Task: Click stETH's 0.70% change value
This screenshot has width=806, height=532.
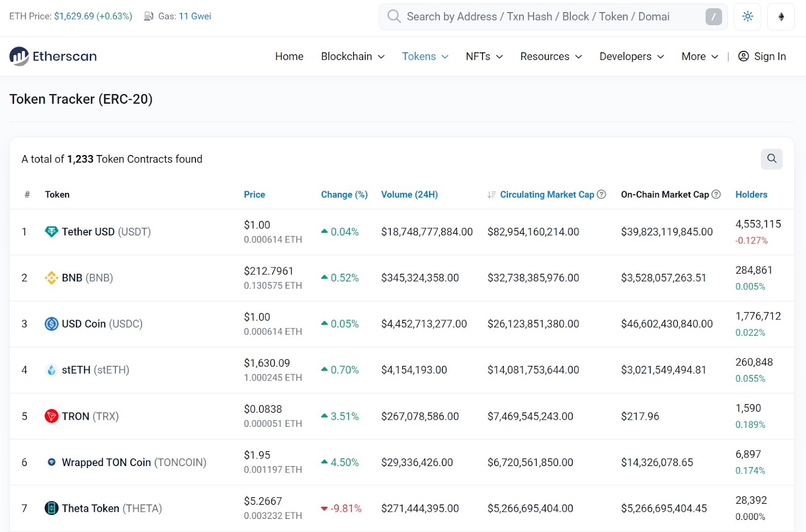Action: pyautogui.click(x=340, y=370)
